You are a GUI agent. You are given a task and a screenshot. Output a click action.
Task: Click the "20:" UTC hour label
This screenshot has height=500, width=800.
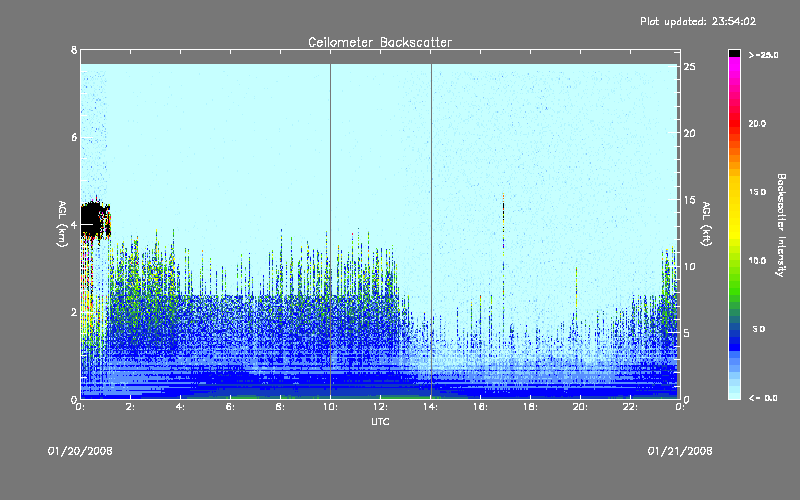(x=580, y=407)
